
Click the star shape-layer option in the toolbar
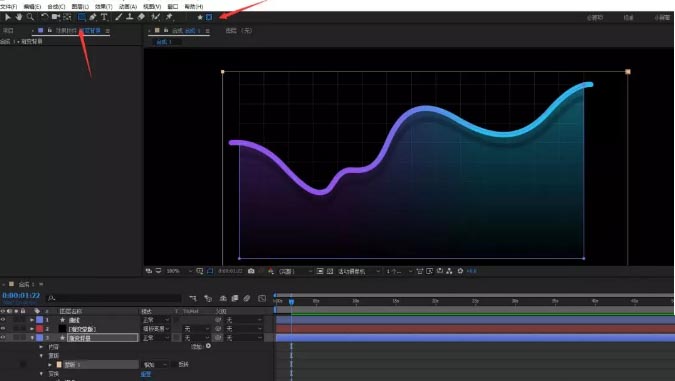(x=200, y=17)
